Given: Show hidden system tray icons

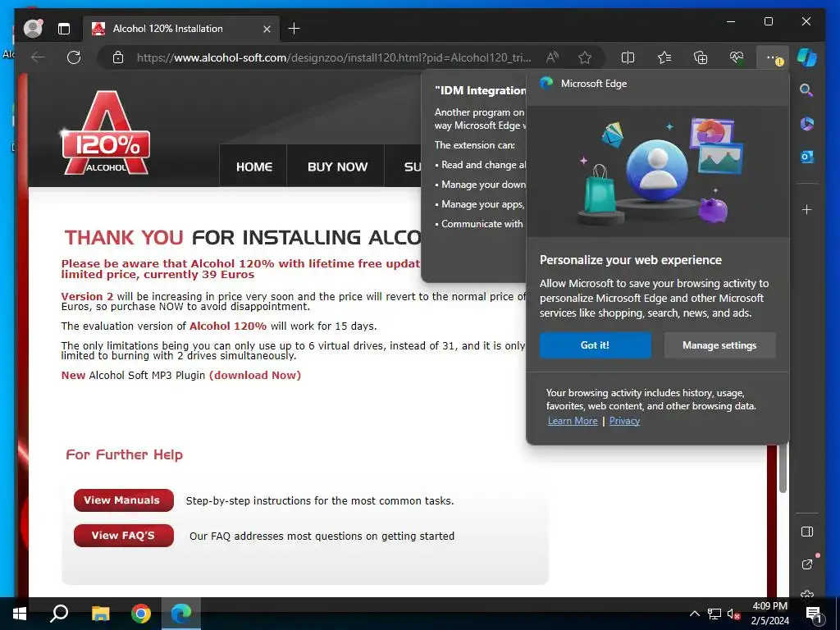Looking at the screenshot, I should pos(694,614).
